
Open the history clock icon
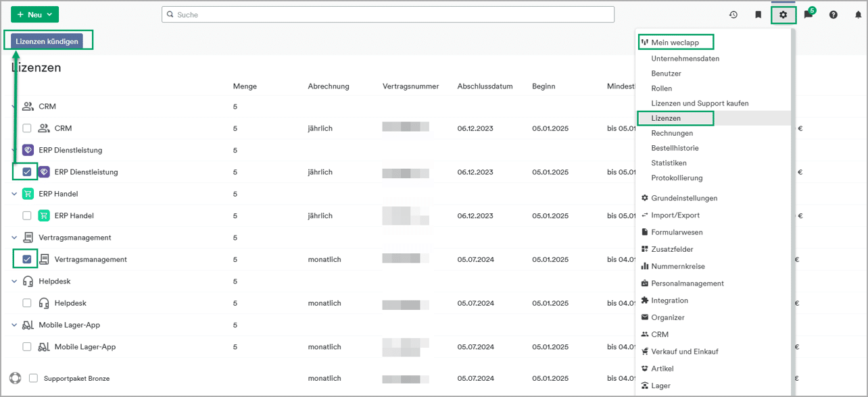pyautogui.click(x=733, y=15)
